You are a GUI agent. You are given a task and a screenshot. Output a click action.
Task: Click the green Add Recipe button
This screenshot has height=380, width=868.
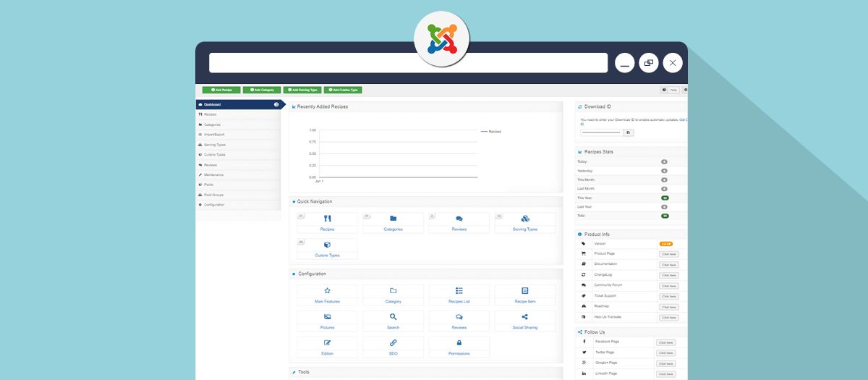221,90
